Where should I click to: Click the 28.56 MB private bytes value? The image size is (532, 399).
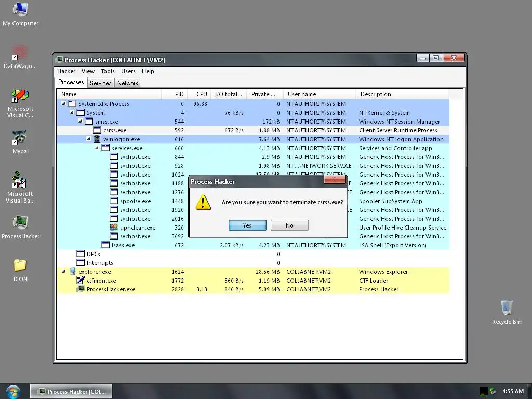click(x=268, y=271)
